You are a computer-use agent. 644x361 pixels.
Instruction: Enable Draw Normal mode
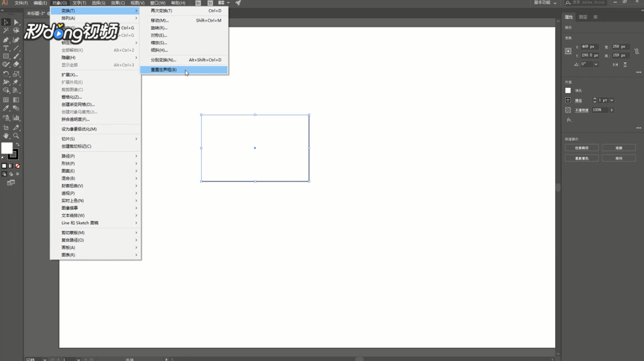click(4, 174)
